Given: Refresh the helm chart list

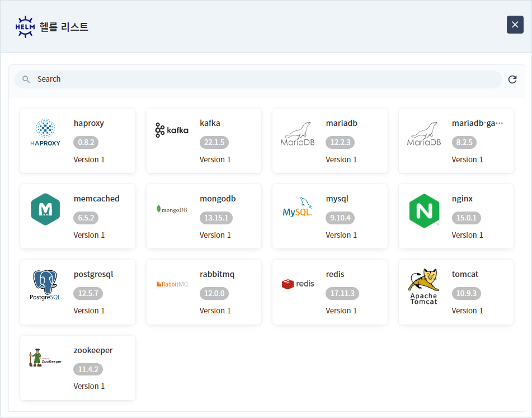Looking at the screenshot, I should (x=512, y=79).
